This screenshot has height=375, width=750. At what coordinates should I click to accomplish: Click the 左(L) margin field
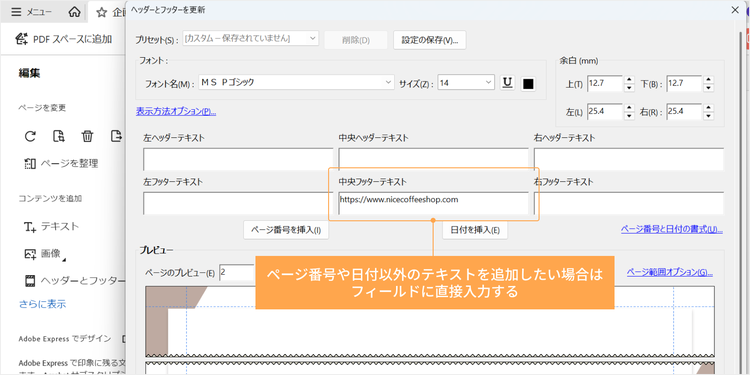coord(605,112)
